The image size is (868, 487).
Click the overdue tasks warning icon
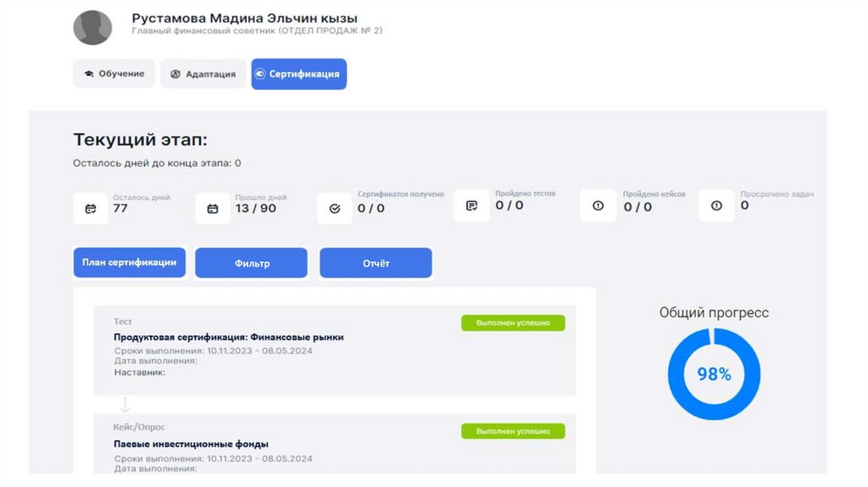pyautogui.click(x=716, y=205)
